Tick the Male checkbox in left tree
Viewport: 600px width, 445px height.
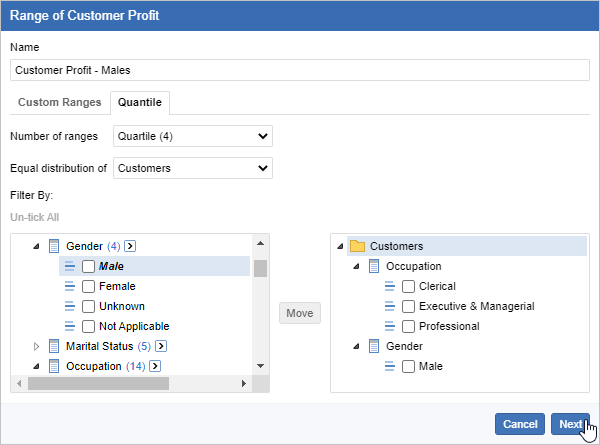(x=89, y=266)
